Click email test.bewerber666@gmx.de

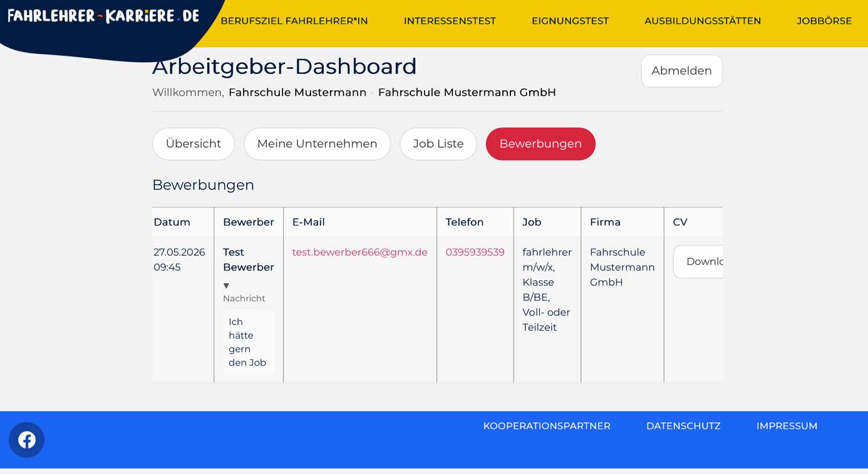pyautogui.click(x=360, y=252)
